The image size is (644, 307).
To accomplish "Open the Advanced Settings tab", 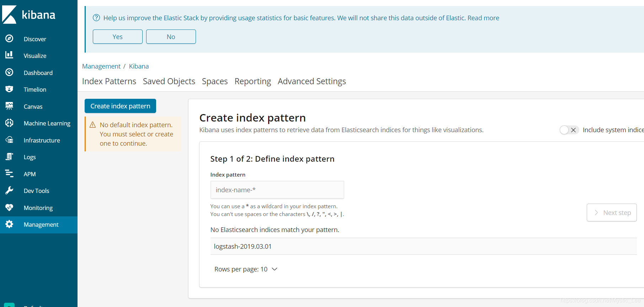I will coord(312,81).
